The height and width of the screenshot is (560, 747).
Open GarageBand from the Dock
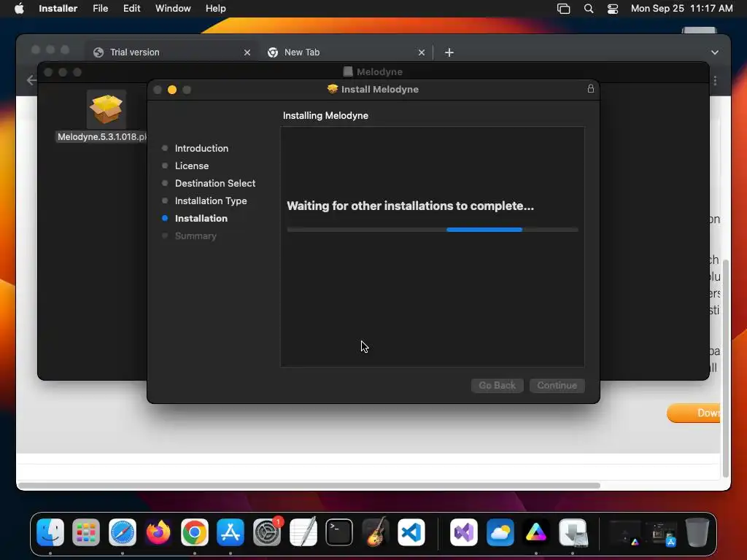click(x=376, y=532)
